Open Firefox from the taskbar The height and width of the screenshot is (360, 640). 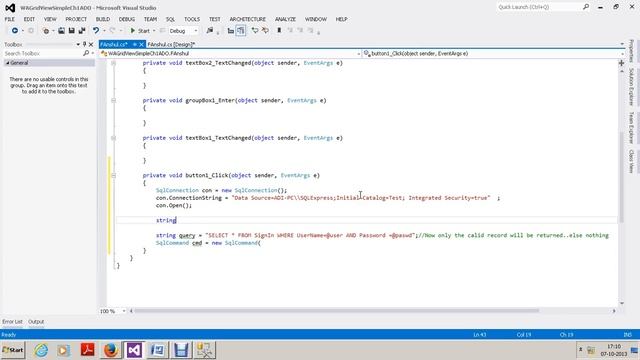pyautogui.click(x=111, y=350)
